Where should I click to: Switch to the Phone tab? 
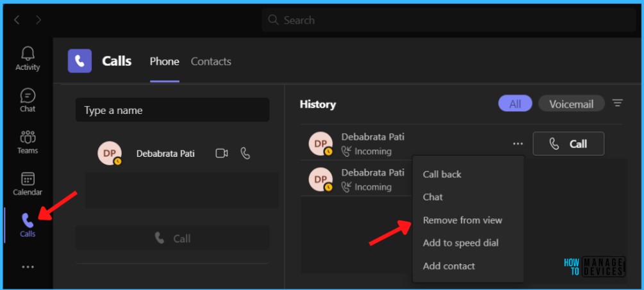(x=164, y=61)
